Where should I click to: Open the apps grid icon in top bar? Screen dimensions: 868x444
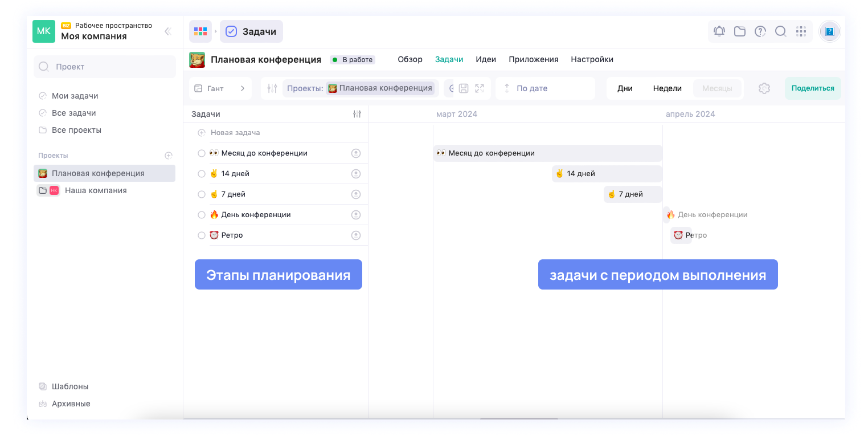801,31
